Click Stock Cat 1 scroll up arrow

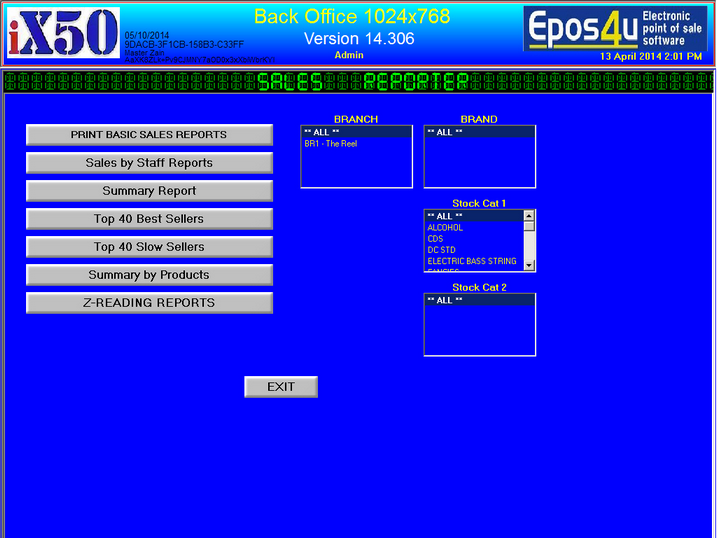pyautogui.click(x=529, y=216)
